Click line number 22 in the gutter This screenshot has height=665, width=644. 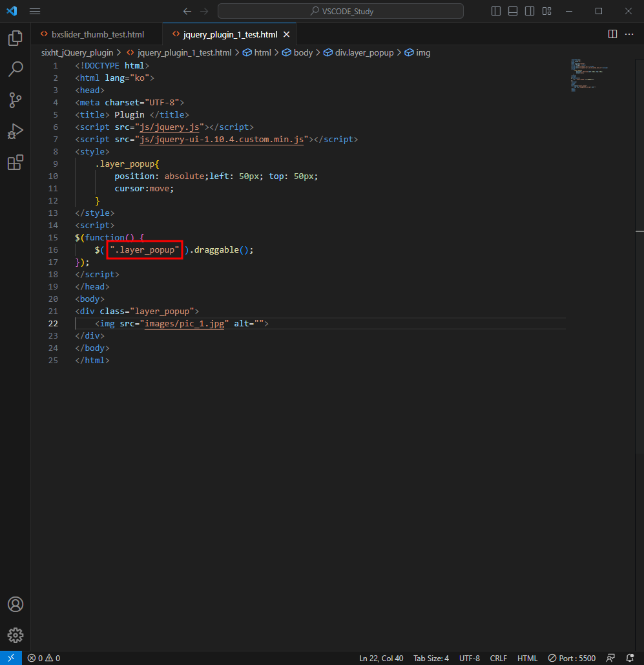(52, 323)
